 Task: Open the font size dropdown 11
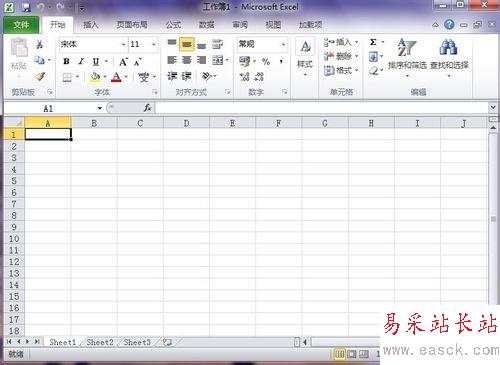click(154, 44)
